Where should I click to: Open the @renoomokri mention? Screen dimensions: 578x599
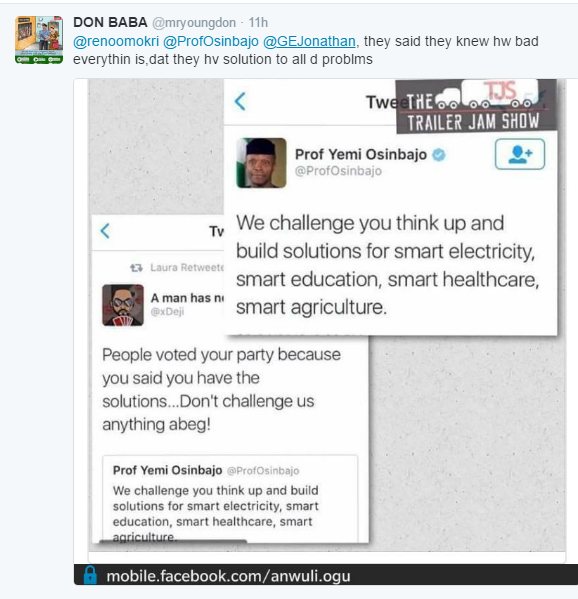point(116,41)
